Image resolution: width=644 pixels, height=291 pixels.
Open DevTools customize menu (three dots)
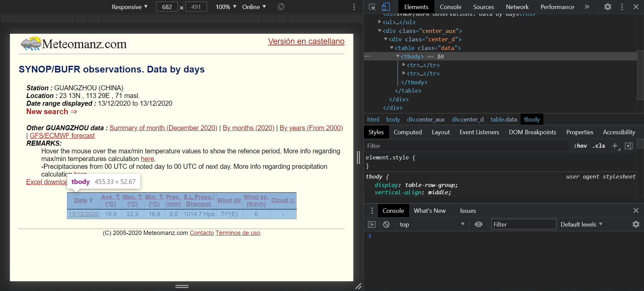tap(622, 7)
